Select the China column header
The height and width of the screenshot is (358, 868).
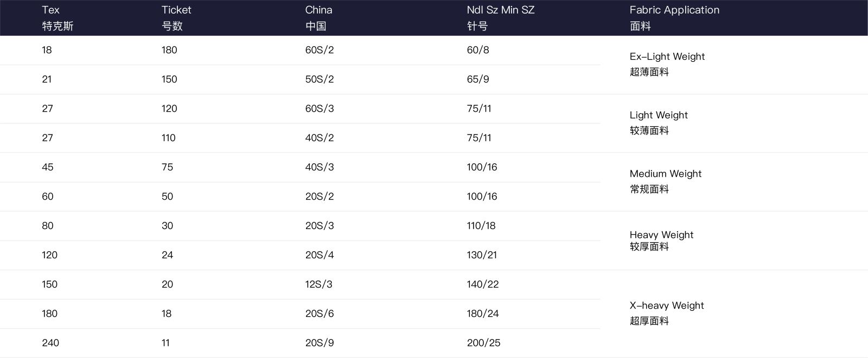(x=318, y=18)
